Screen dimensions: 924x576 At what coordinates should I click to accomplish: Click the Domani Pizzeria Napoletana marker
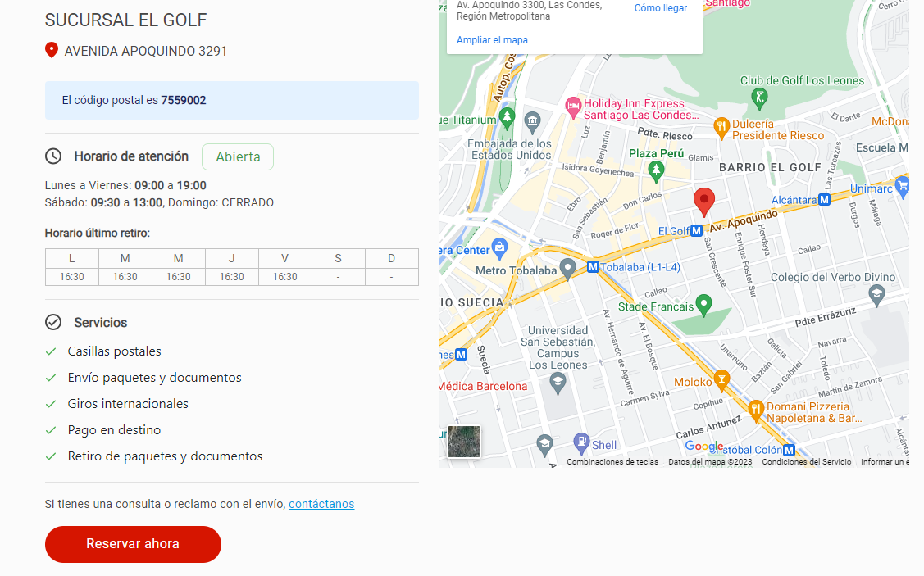pyautogui.click(x=756, y=410)
